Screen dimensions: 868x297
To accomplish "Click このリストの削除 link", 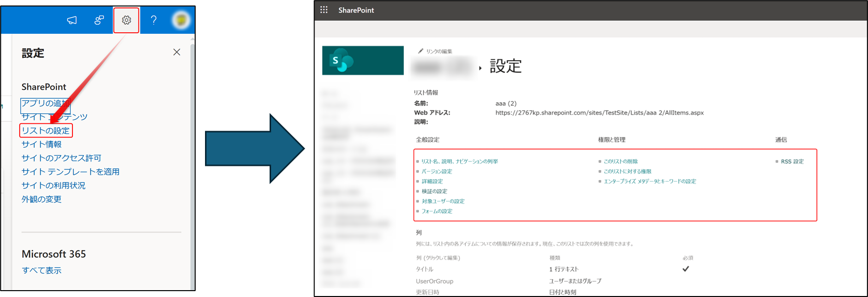I will (x=621, y=161).
